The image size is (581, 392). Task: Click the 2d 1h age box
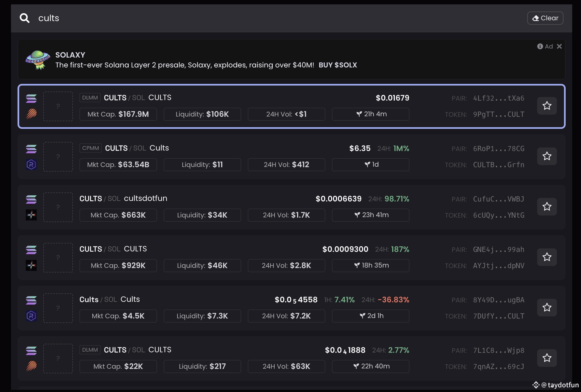click(x=371, y=316)
